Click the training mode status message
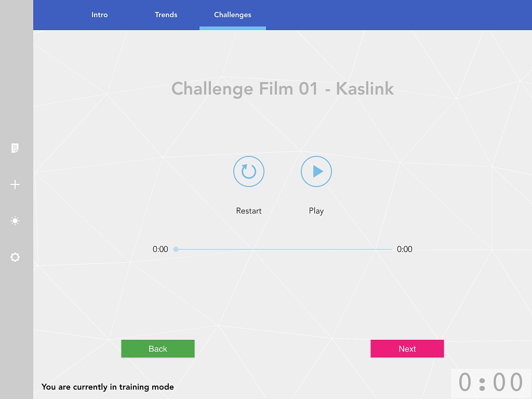The width and height of the screenshot is (532, 399). [x=108, y=387]
